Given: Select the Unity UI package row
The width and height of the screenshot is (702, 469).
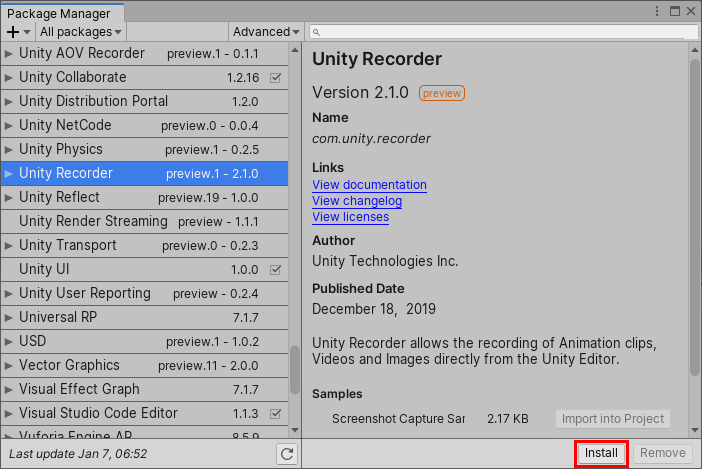Looking at the screenshot, I should pyautogui.click(x=145, y=269).
